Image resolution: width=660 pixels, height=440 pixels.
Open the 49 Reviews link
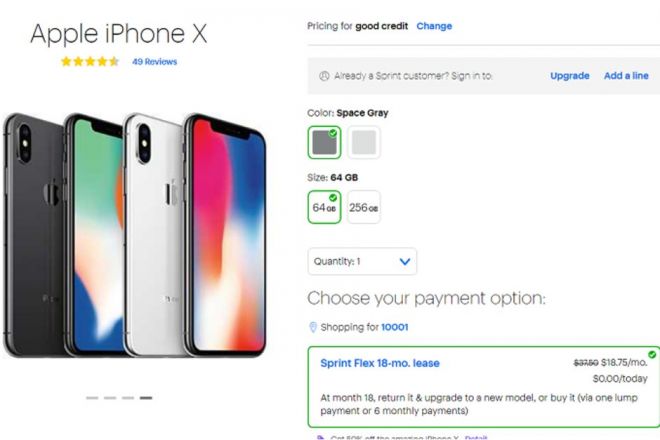point(154,62)
